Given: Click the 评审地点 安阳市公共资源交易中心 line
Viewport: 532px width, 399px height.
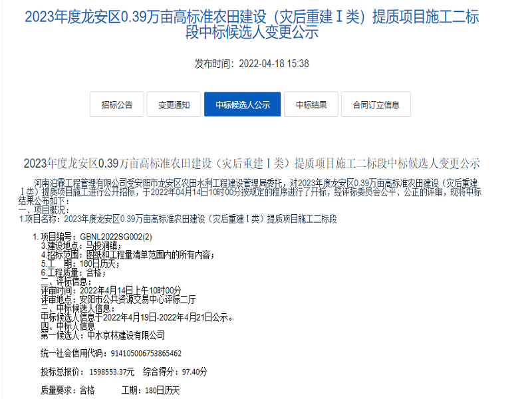Looking at the screenshot, I should point(118,299).
